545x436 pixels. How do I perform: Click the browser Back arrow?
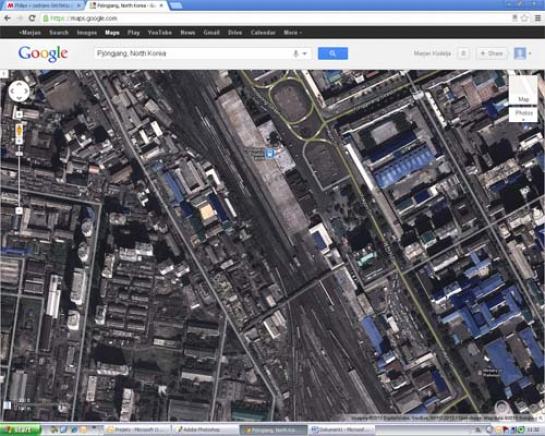[x=7, y=18]
